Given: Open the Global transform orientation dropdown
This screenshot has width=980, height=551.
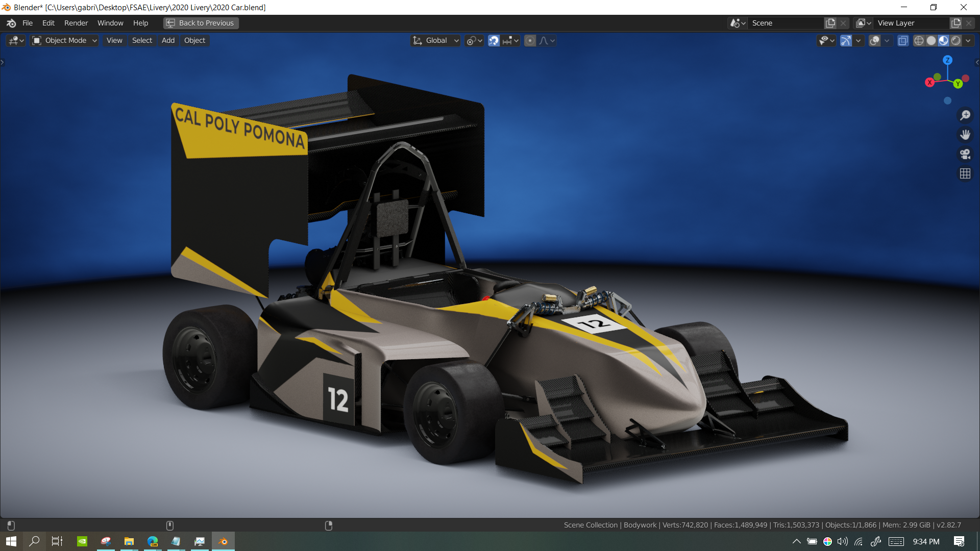Looking at the screenshot, I should point(436,40).
